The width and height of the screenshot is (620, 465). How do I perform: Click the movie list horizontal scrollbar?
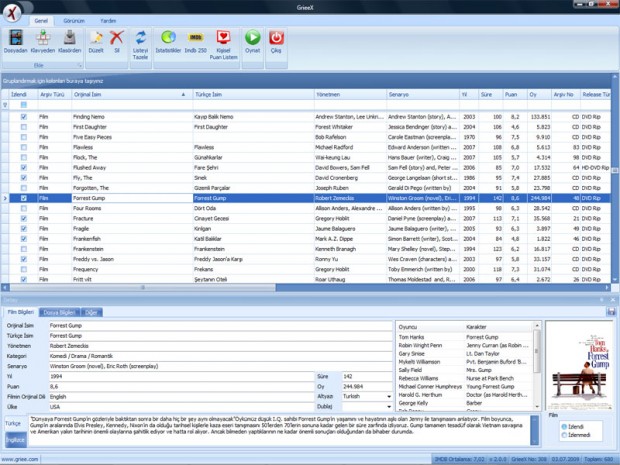142,288
